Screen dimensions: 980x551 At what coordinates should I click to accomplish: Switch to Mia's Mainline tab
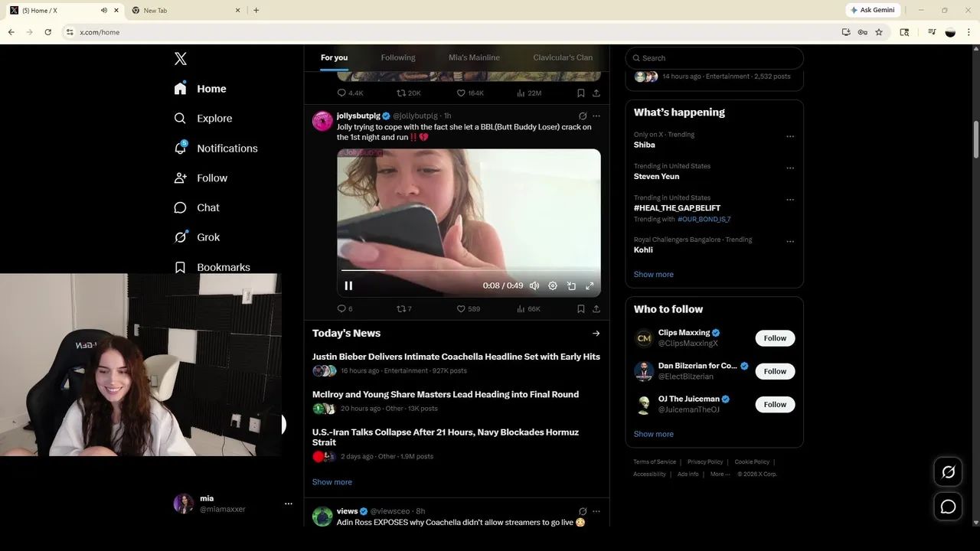click(474, 57)
